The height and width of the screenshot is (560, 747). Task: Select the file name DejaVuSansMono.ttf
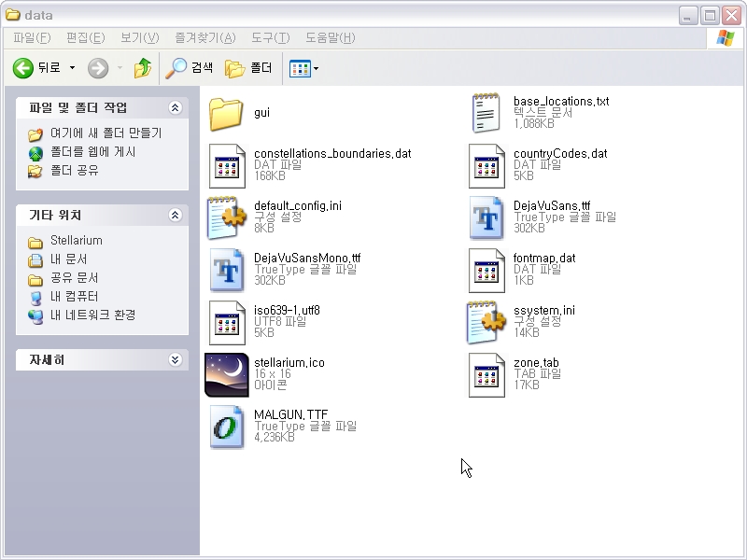click(307, 259)
